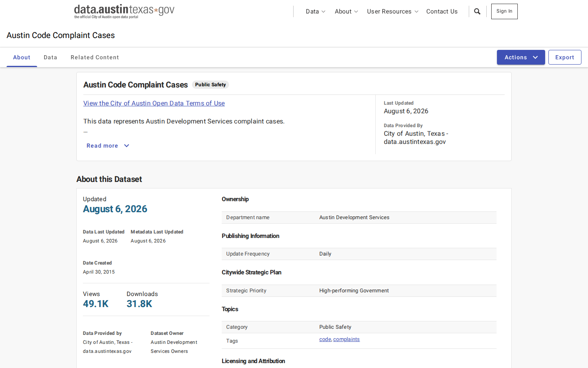
Task: Switch to the About tab
Action: tap(22, 57)
